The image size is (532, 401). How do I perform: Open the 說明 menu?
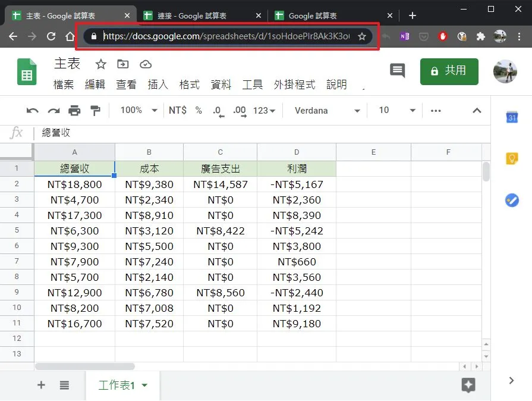(336, 84)
